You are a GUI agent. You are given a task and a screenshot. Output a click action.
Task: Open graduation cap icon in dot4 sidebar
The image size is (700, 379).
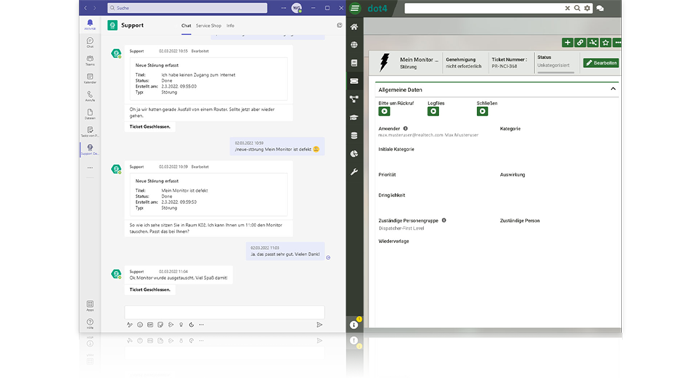(x=354, y=117)
